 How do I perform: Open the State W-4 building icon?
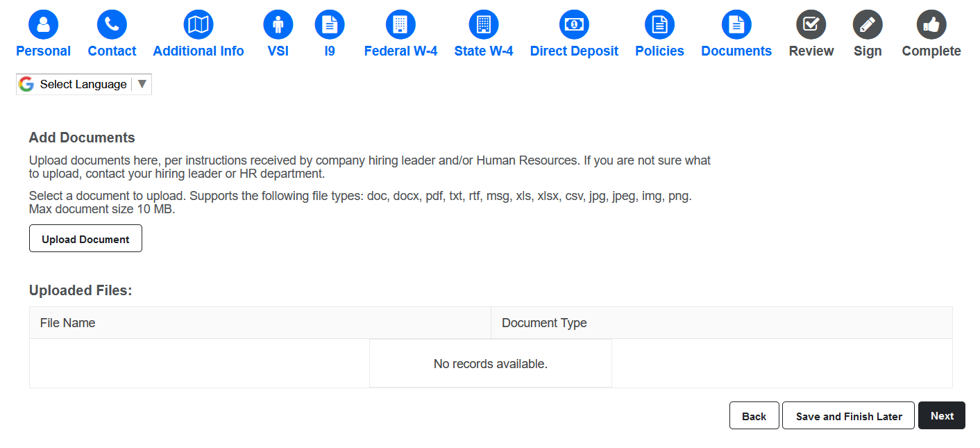pos(484,25)
